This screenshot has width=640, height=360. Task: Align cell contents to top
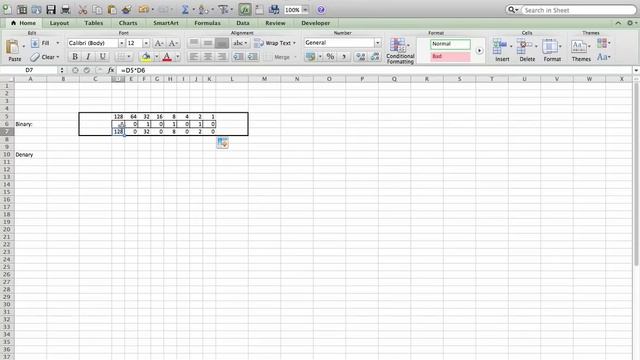click(194, 42)
